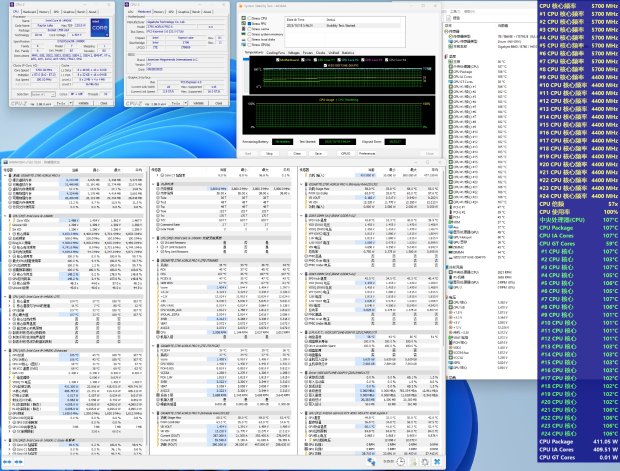Open the Statistics tab in Stability Test
The height and width of the screenshot is (471, 620).
(348, 52)
